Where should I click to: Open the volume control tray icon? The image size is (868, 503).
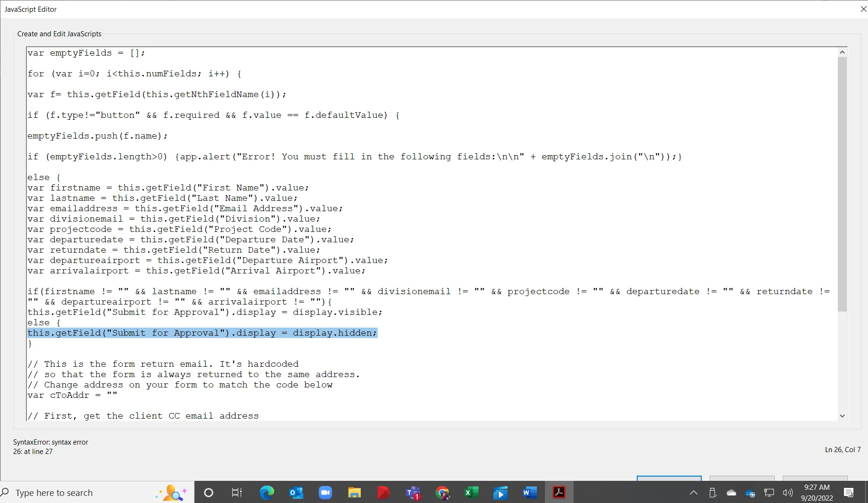pos(788,493)
